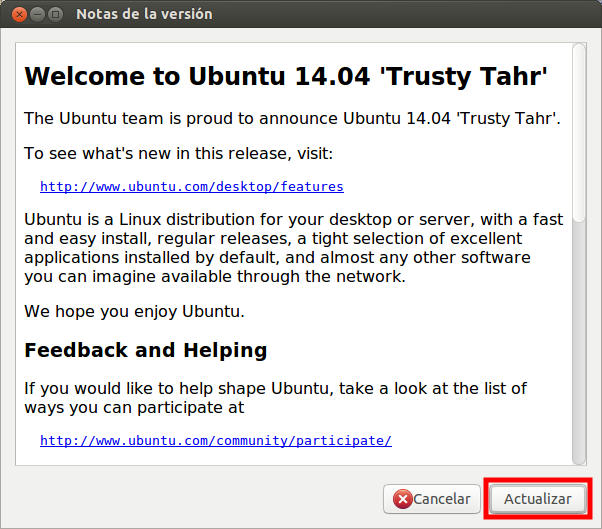Click the 'The Ubuntu team is proud to announce' sentence
602x529 pixels.
pos(292,118)
